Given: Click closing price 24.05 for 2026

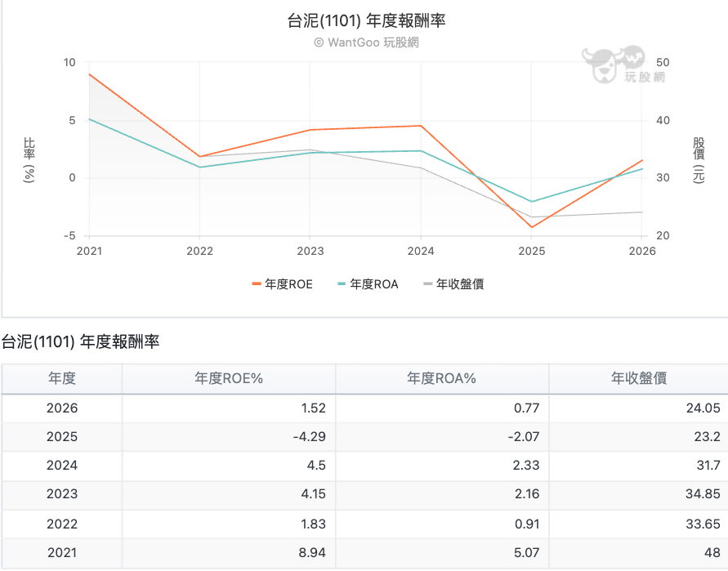Looking at the screenshot, I should tap(703, 408).
